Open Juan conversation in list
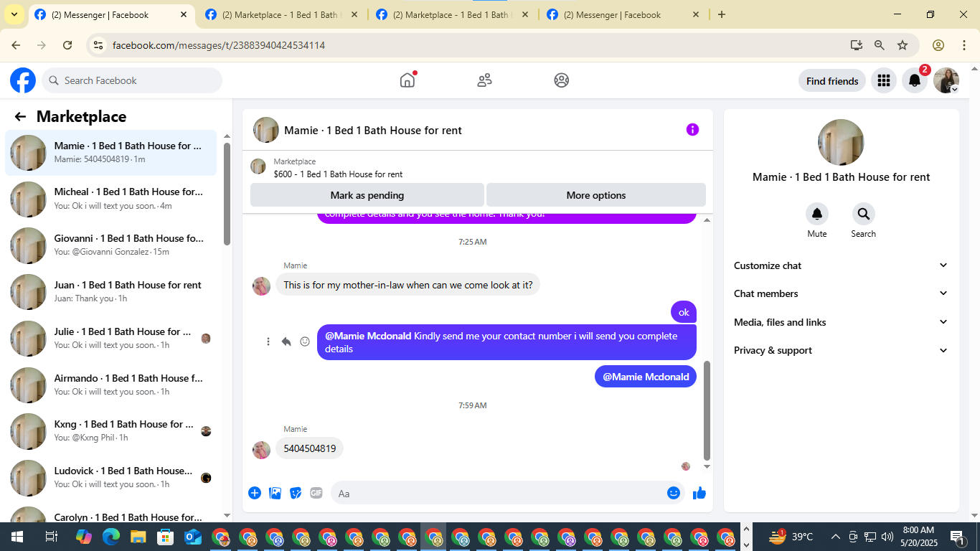This screenshot has height=551, width=980. (x=111, y=292)
